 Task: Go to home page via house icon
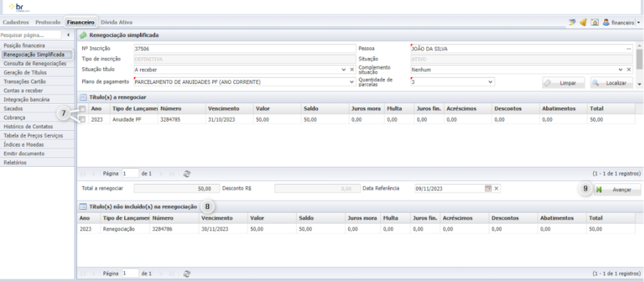[x=594, y=23]
